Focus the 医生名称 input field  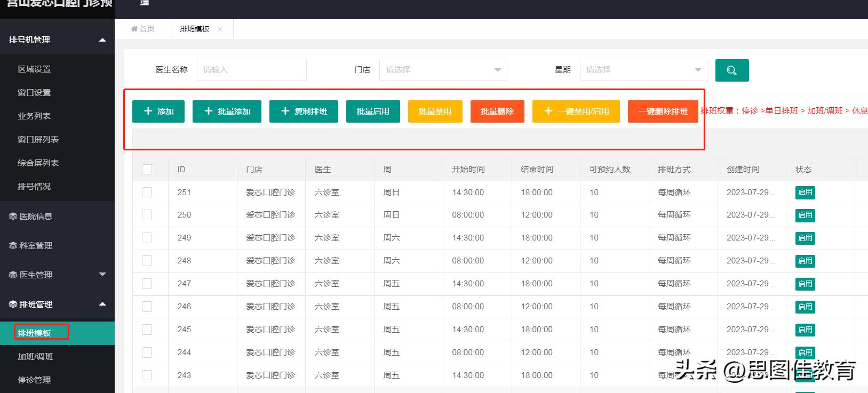point(252,70)
